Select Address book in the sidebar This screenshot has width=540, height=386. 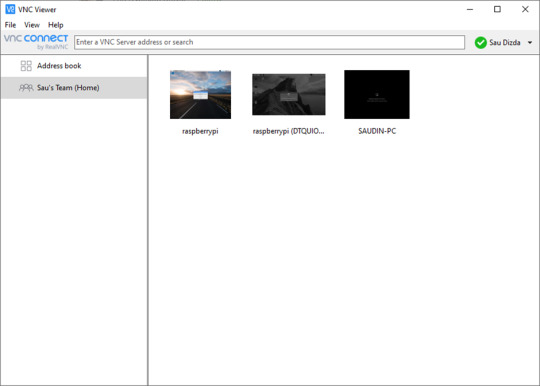click(74, 66)
